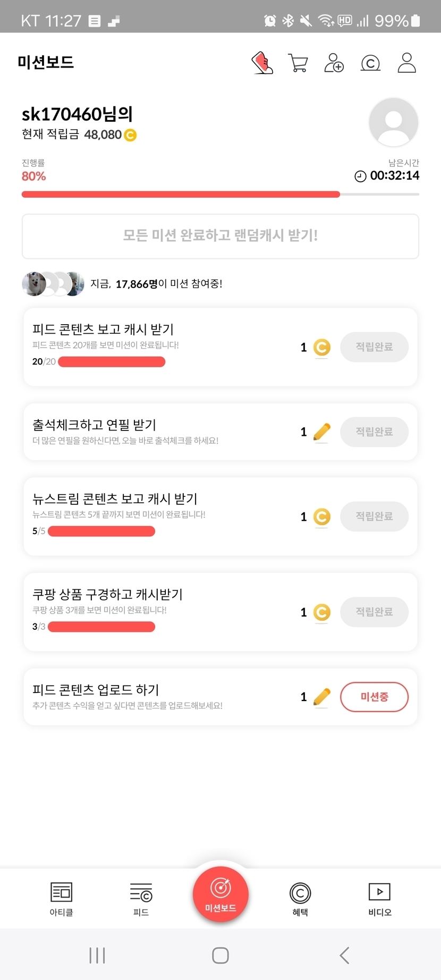Switch to the 피드 tab
Image resolution: width=441 pixels, height=980 pixels.
coord(141,899)
